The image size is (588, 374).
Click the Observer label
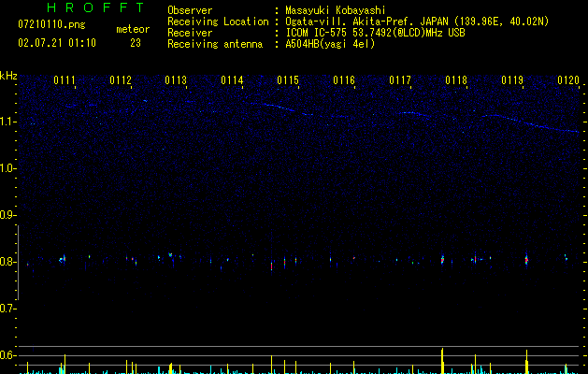[190, 10]
